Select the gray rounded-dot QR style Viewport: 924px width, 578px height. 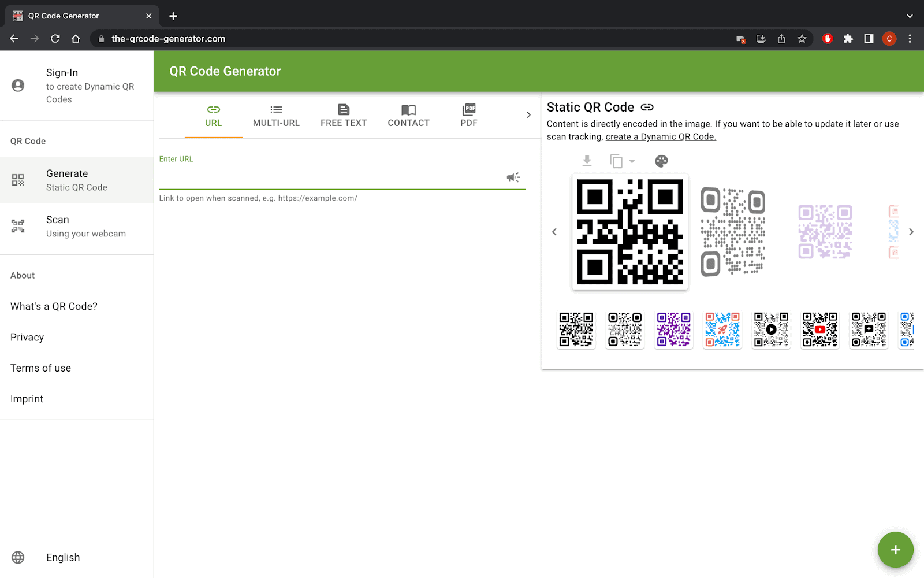tap(733, 232)
